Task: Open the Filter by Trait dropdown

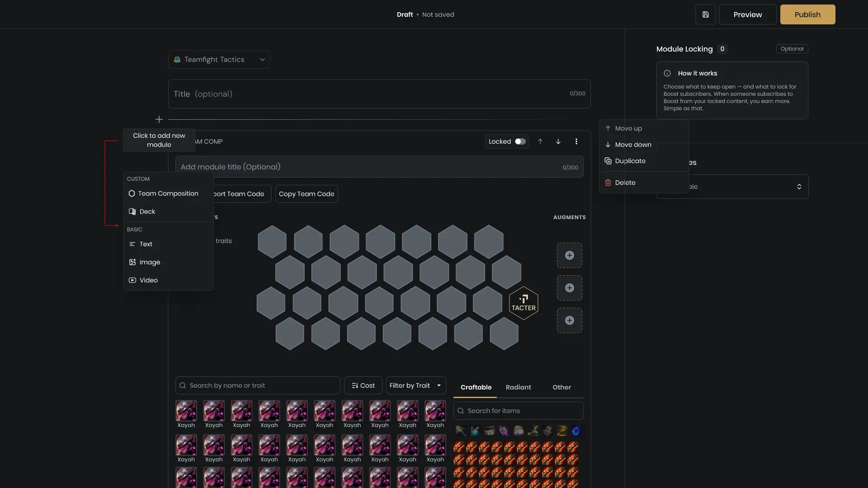Action: (x=415, y=385)
